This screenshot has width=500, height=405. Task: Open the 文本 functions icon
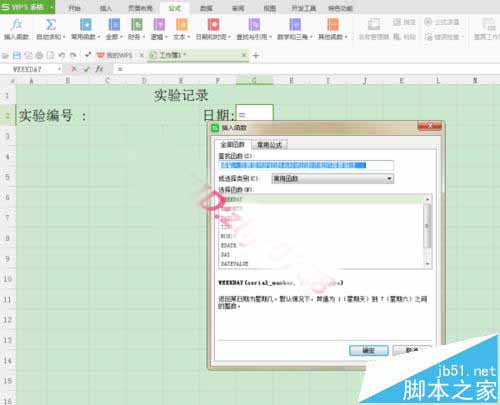[181, 25]
